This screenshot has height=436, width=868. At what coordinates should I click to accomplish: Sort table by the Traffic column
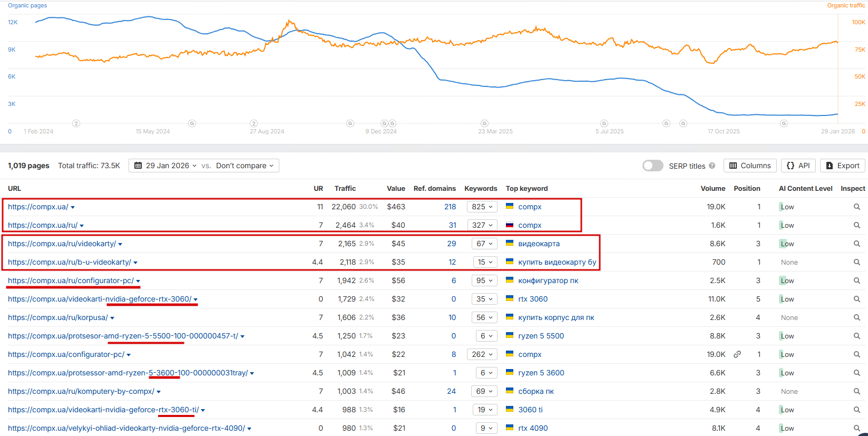(x=345, y=188)
